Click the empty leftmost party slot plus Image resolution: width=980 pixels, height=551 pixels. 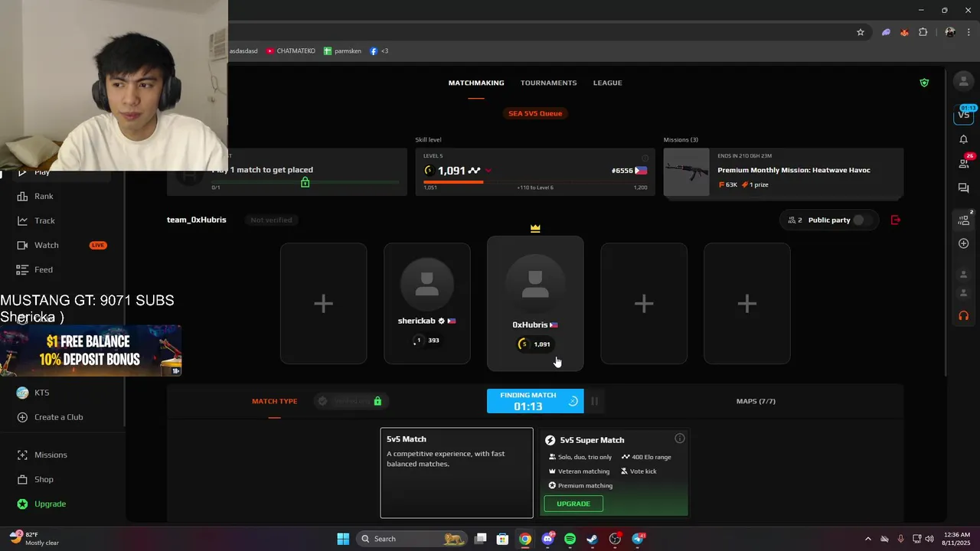click(323, 304)
